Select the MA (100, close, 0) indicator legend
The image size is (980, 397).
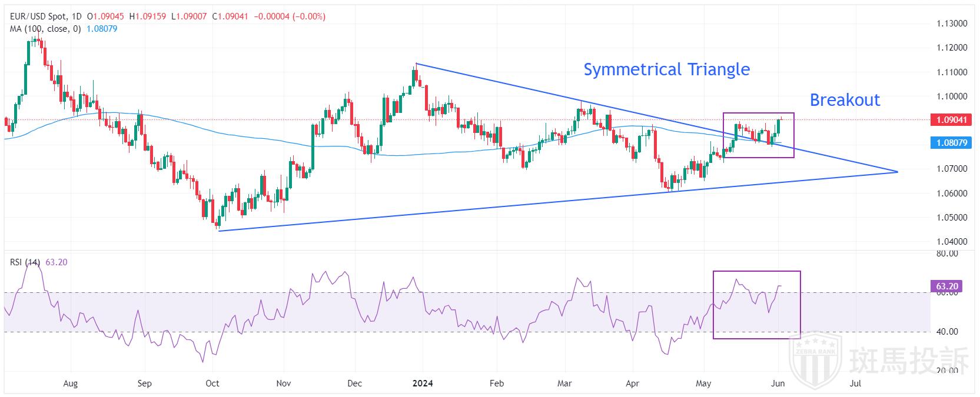(45, 28)
